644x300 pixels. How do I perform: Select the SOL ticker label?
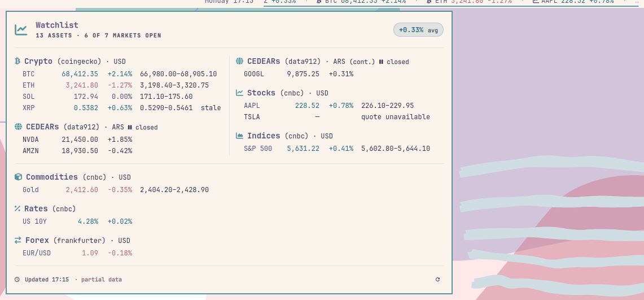pos(29,97)
